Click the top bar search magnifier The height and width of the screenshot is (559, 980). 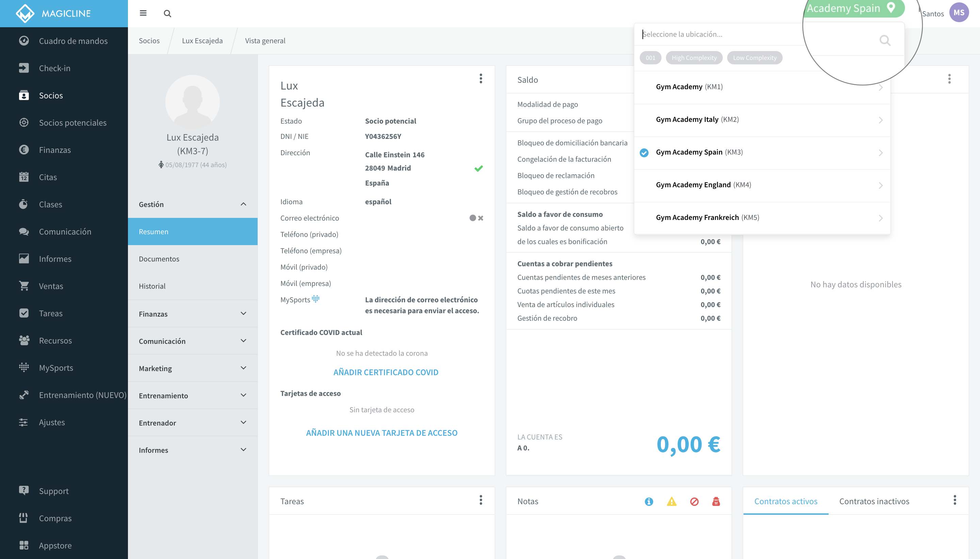[167, 13]
